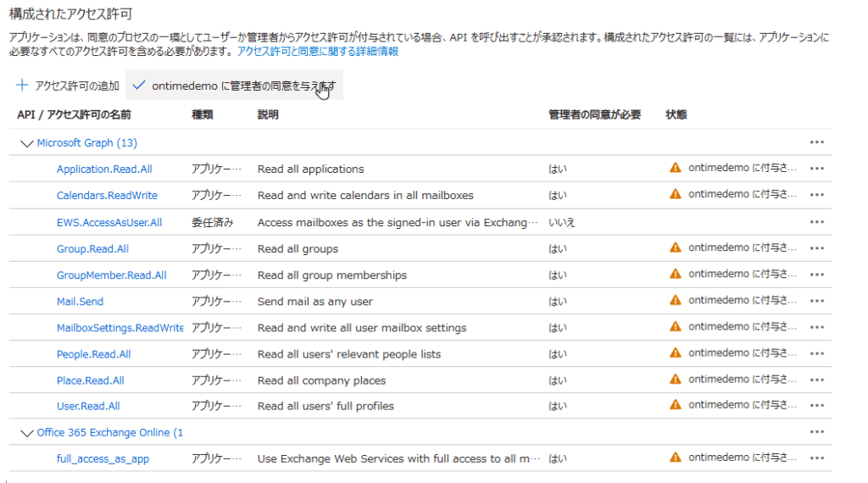Viewport: 868px width, 483px height.
Task: Select 'Read all applications' description text
Action: 310,169
